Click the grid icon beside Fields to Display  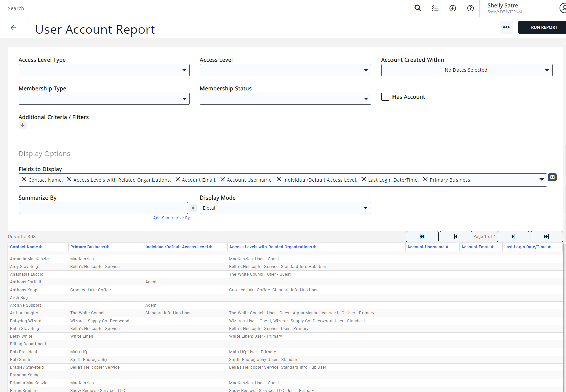pos(552,177)
